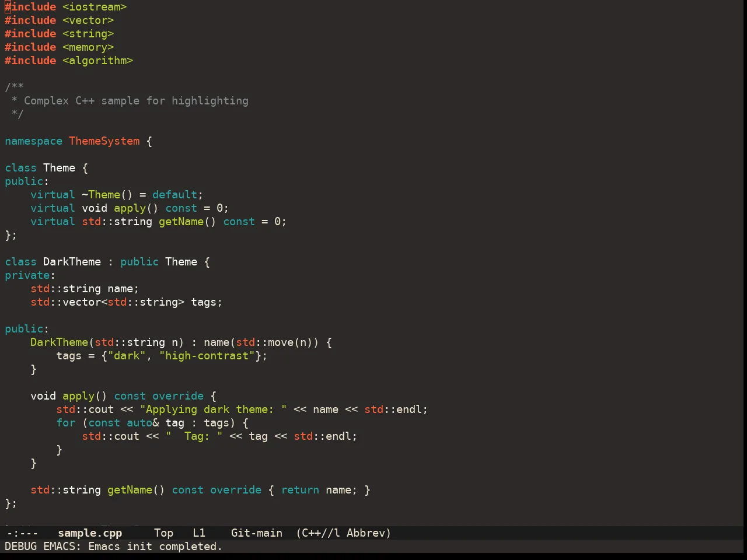The width and height of the screenshot is (747, 560).
Task: Click the 'private:' access specifier
Action: tap(30, 275)
